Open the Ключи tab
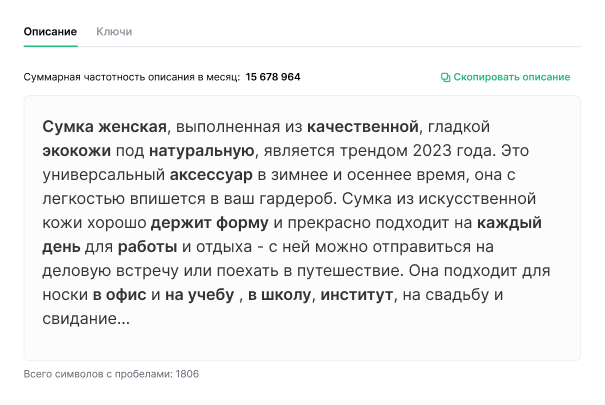Screen dimensions: 605x405 click(114, 32)
